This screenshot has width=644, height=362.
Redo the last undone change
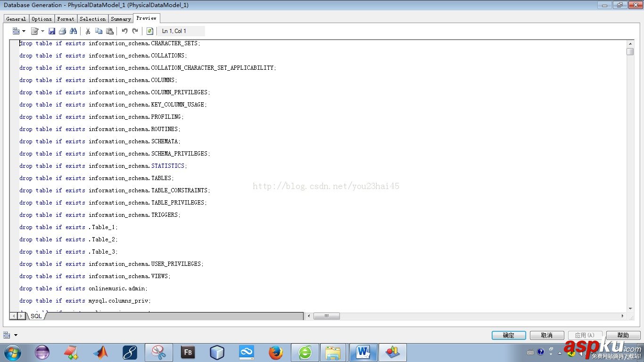(135, 31)
